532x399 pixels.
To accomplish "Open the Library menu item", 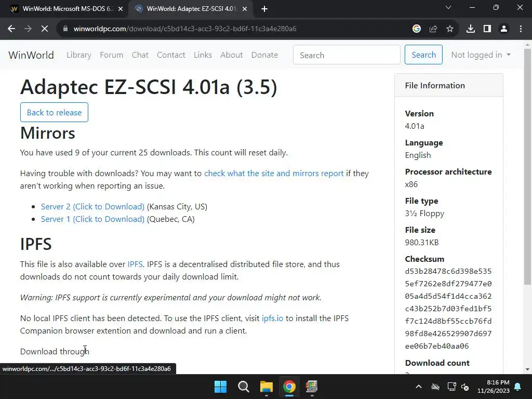I will pos(79,55).
